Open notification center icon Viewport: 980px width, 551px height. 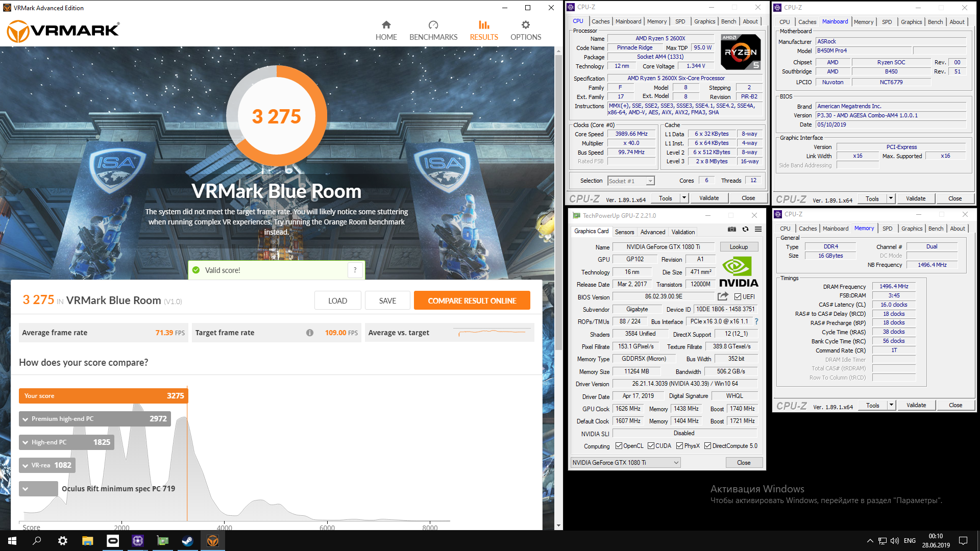tap(963, 541)
